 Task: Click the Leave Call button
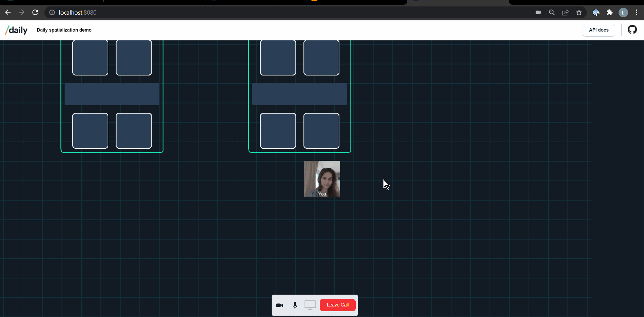[337, 305]
